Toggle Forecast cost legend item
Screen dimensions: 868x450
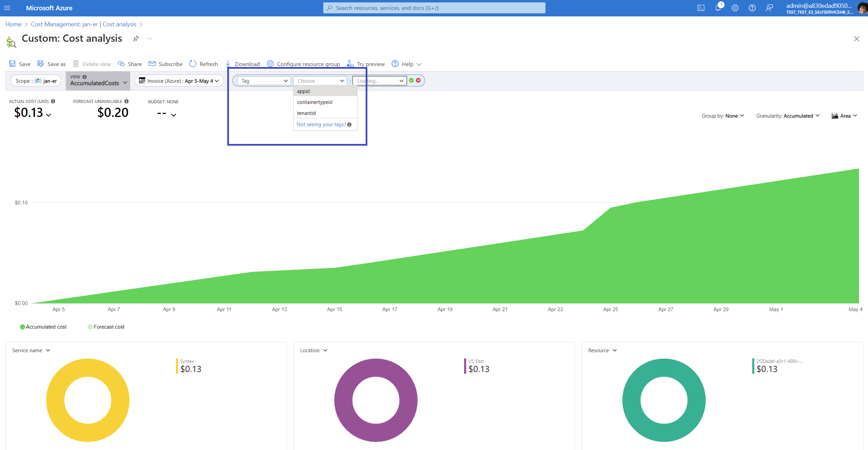[106, 327]
